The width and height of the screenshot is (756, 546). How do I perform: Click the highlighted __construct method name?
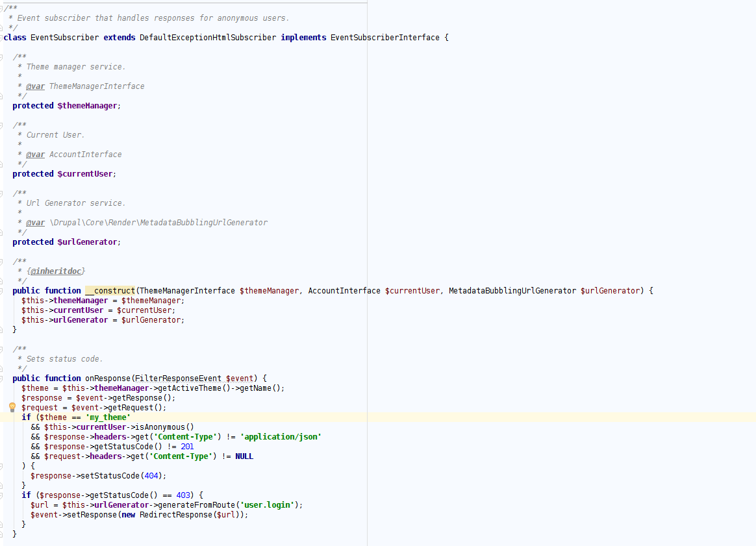point(110,291)
